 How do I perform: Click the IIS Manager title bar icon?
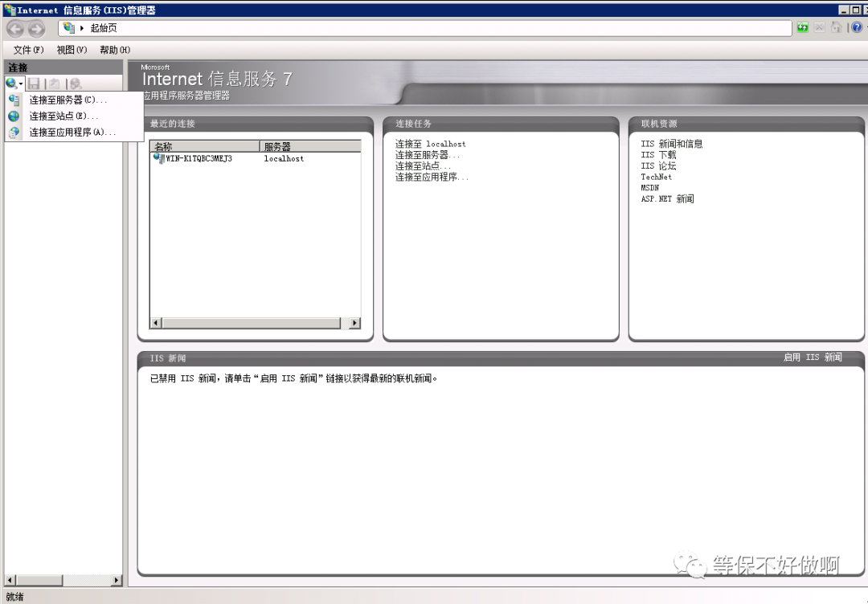tap(10, 10)
